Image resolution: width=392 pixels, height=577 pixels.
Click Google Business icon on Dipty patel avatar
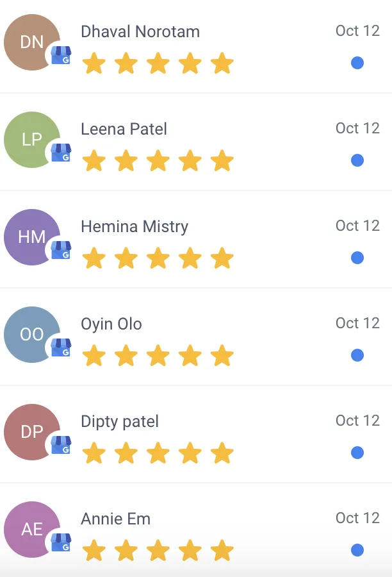[61, 445]
